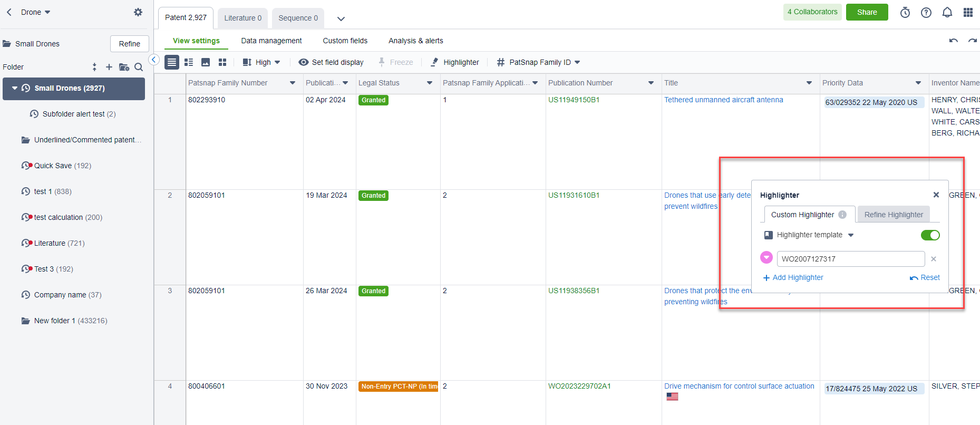Switch to grid card view layout

222,62
